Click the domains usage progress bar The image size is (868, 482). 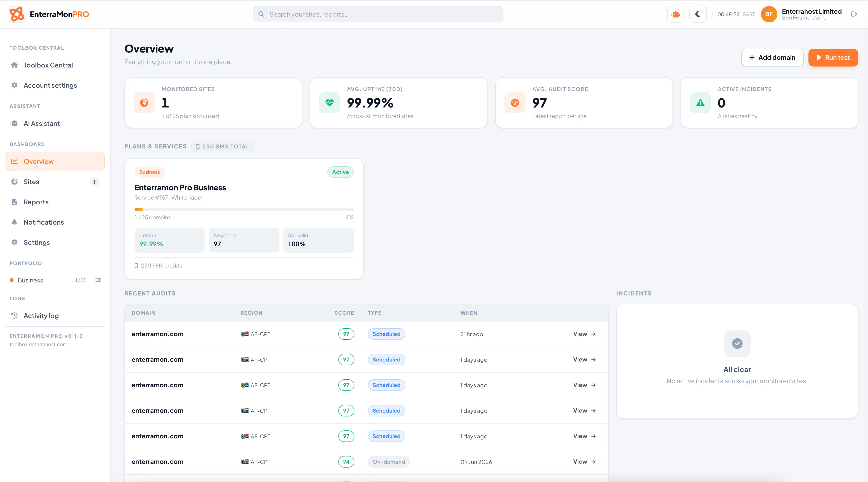click(244, 209)
